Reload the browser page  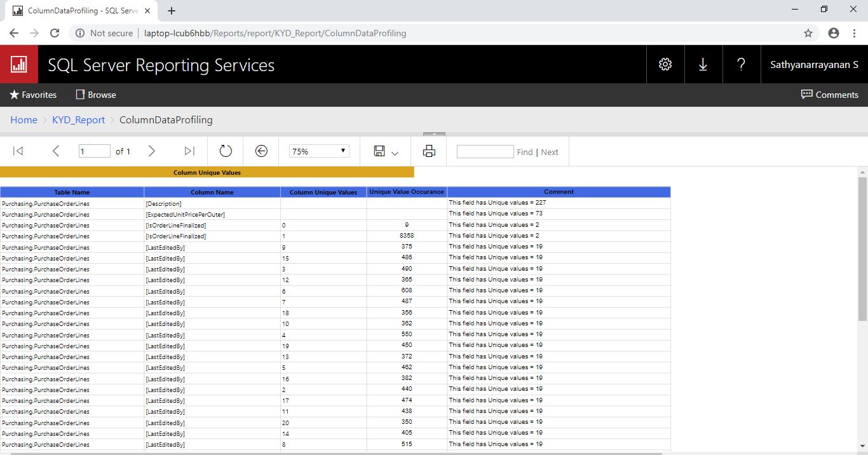[x=55, y=33]
